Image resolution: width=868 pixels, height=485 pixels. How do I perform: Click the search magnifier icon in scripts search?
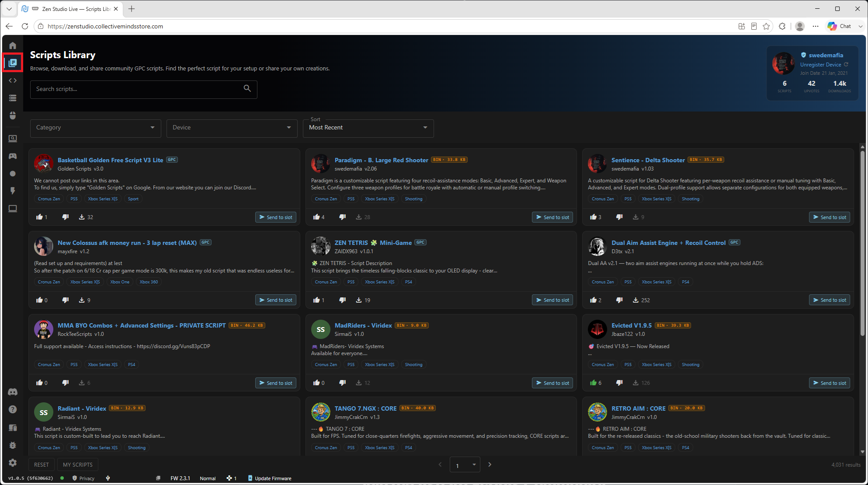(x=247, y=89)
